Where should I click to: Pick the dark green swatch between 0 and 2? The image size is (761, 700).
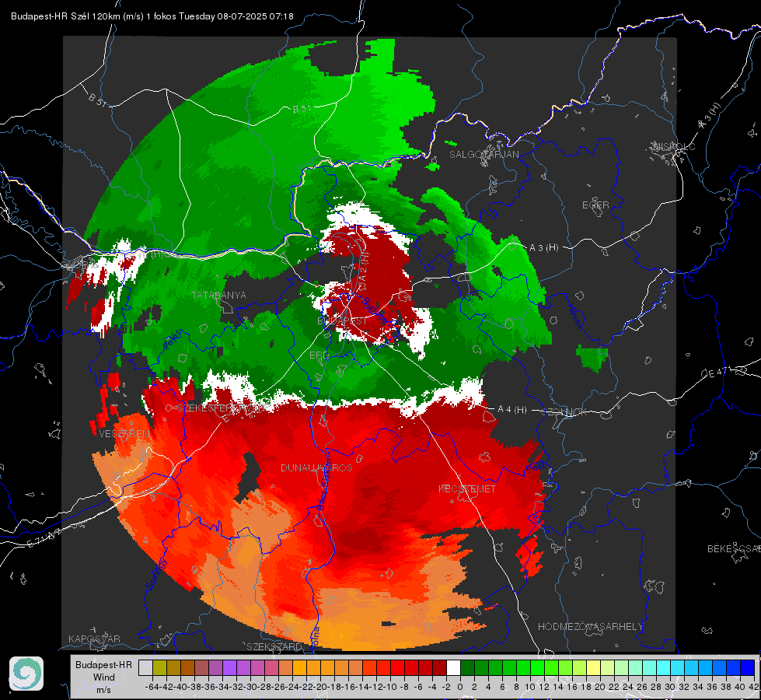coord(467,667)
